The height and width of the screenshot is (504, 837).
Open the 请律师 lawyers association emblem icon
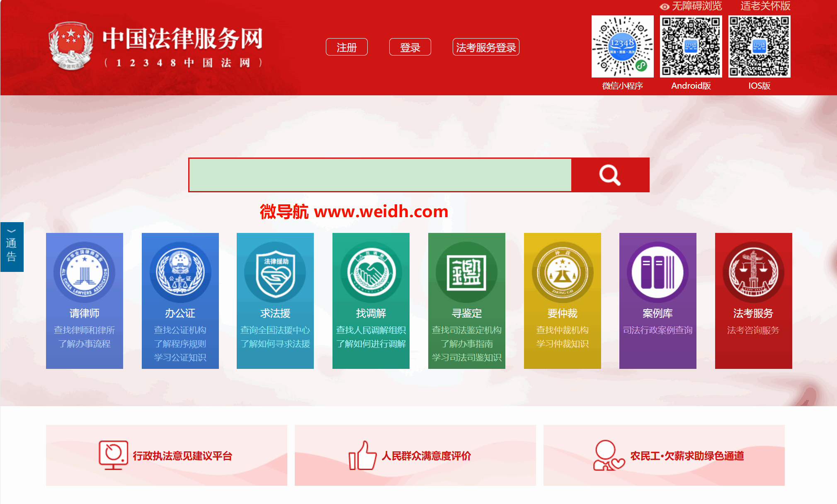point(85,272)
